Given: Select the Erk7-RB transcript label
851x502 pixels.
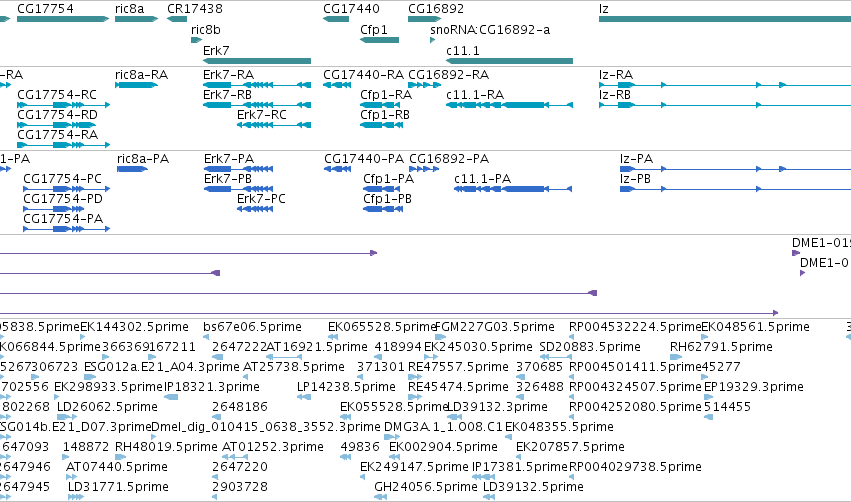Looking at the screenshot, I should click(x=227, y=94).
